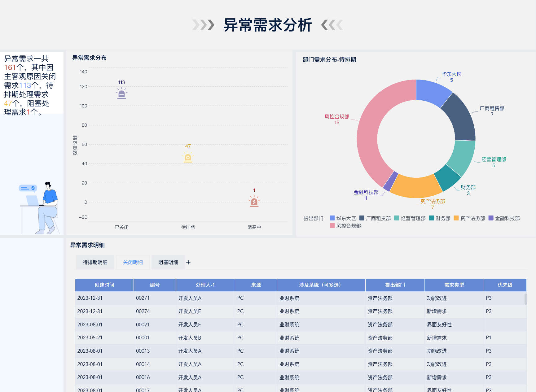This screenshot has width=536, height=392.
Task: Select the 阻塞明细 tab
Action: [x=168, y=262]
